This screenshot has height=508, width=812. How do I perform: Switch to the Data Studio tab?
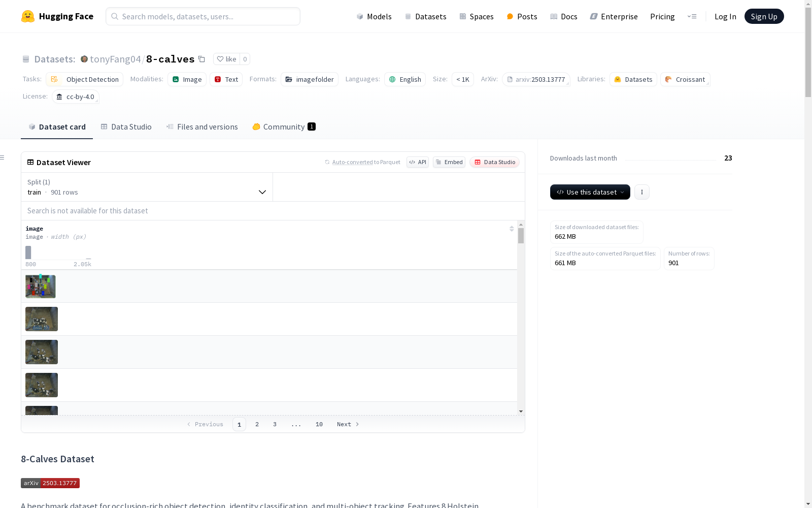tap(126, 127)
